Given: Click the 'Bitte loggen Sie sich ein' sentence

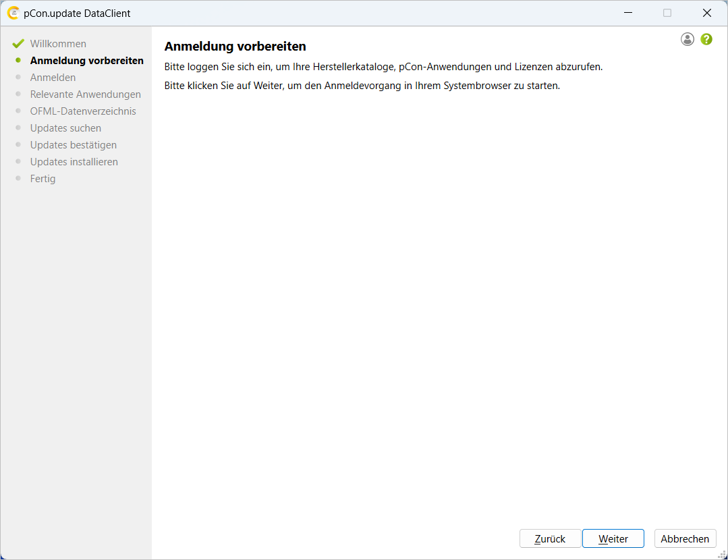Looking at the screenshot, I should [x=383, y=67].
